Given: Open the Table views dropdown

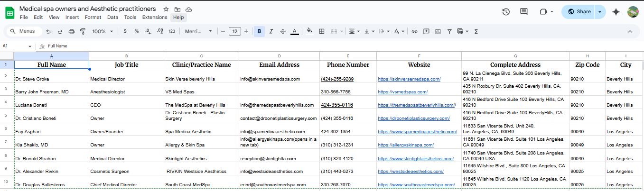Looking at the screenshot, I should (x=463, y=31).
